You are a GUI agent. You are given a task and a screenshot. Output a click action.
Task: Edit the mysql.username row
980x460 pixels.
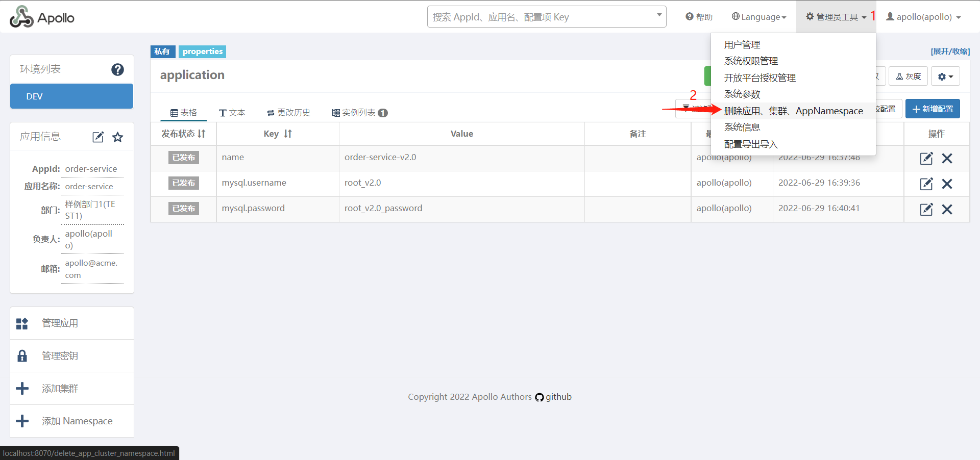point(926,184)
